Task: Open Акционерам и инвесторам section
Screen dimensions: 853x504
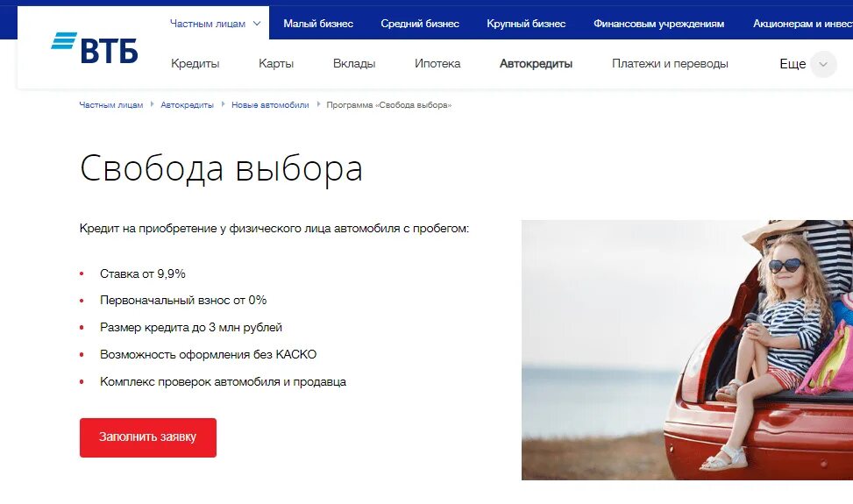Action: (803, 24)
